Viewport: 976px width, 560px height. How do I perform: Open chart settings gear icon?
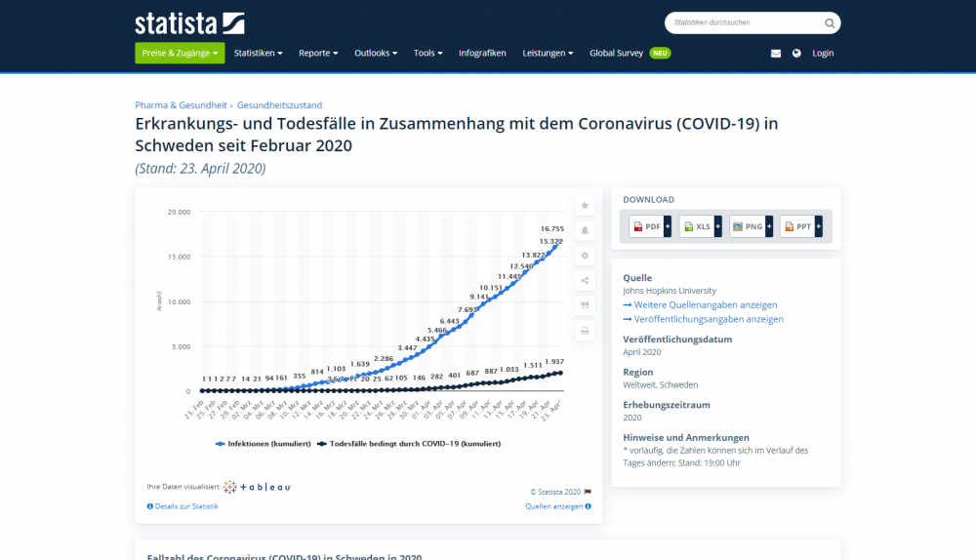585,256
